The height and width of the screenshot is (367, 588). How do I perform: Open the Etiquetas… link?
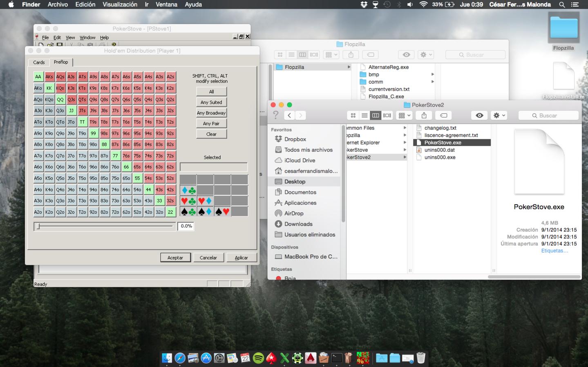[554, 251]
